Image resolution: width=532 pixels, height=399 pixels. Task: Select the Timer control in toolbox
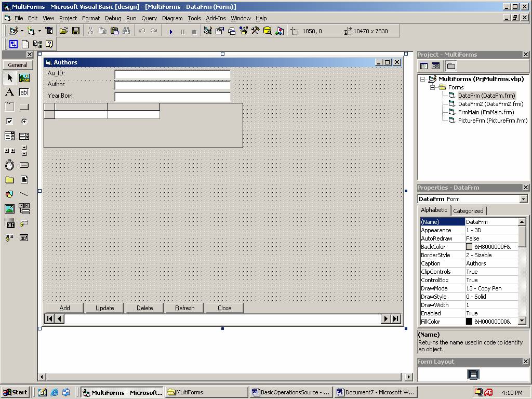pyautogui.click(x=9, y=165)
